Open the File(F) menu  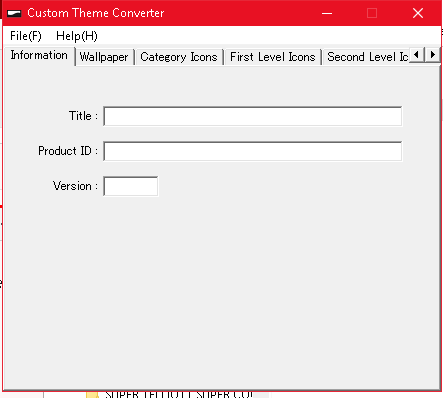[x=26, y=36]
